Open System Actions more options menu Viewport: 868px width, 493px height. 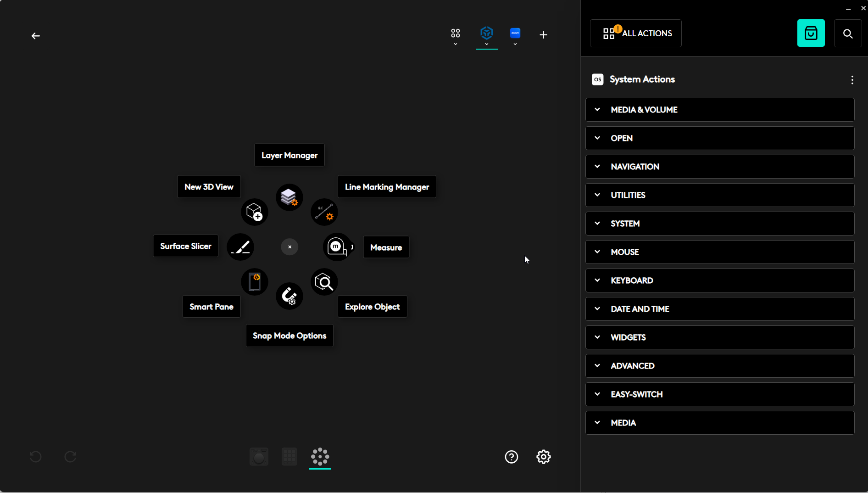(x=852, y=80)
